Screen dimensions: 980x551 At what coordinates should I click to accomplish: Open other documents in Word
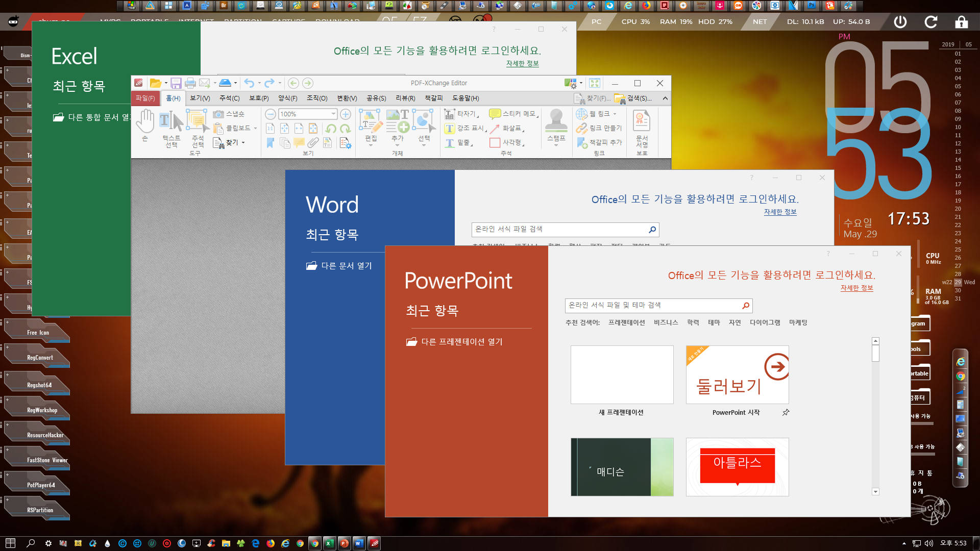click(x=339, y=266)
